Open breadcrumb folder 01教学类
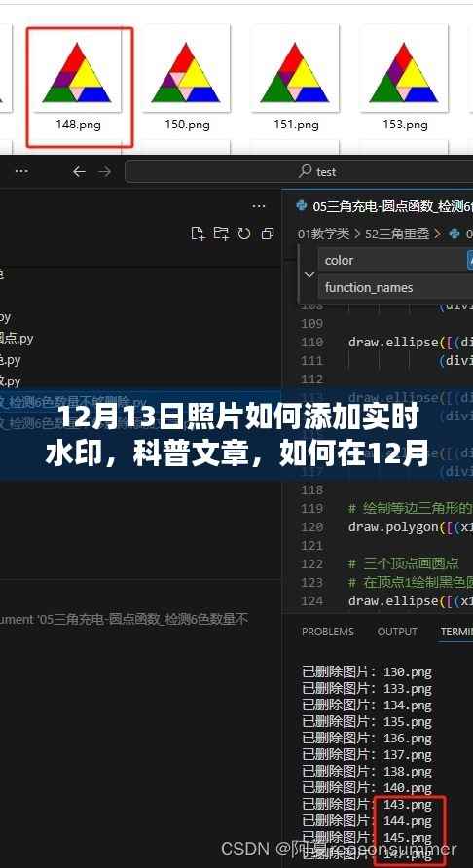The image size is (473, 868). pyautogui.click(x=323, y=234)
